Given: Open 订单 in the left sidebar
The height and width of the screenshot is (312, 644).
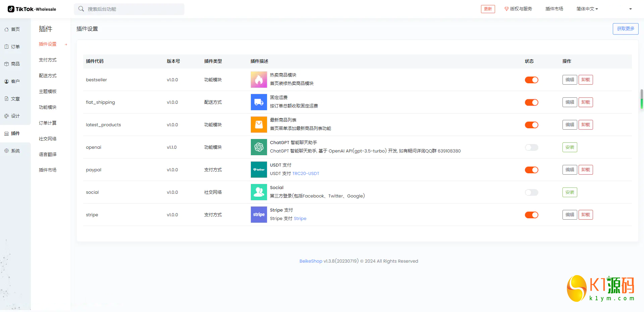Looking at the screenshot, I should click(15, 47).
